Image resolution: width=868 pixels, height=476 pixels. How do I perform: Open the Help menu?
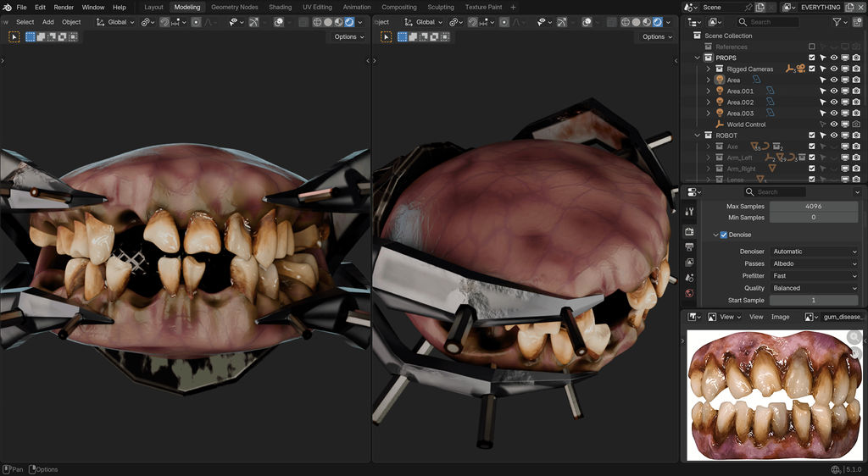pos(120,7)
